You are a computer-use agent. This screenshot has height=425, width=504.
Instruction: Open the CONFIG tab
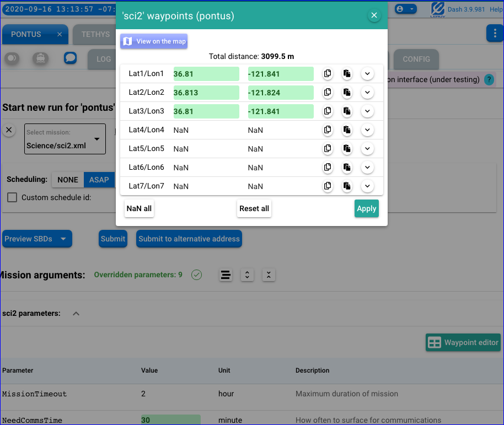coord(416,59)
